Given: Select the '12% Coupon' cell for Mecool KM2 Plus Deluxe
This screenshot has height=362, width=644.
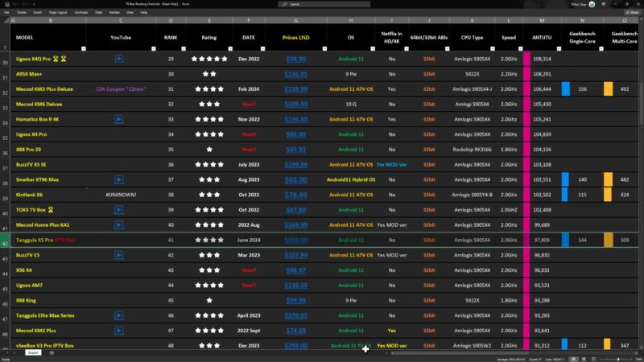Looking at the screenshot, I should (x=121, y=89).
